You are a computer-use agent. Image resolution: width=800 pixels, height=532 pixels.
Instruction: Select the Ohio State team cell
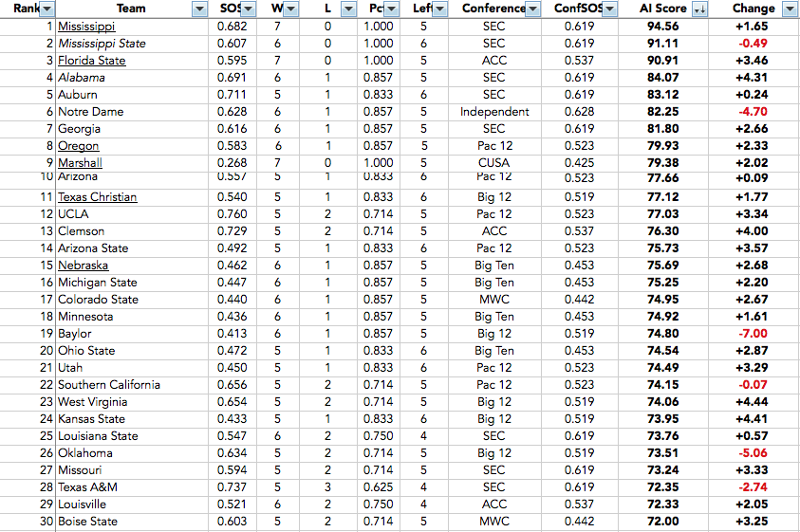click(132, 351)
